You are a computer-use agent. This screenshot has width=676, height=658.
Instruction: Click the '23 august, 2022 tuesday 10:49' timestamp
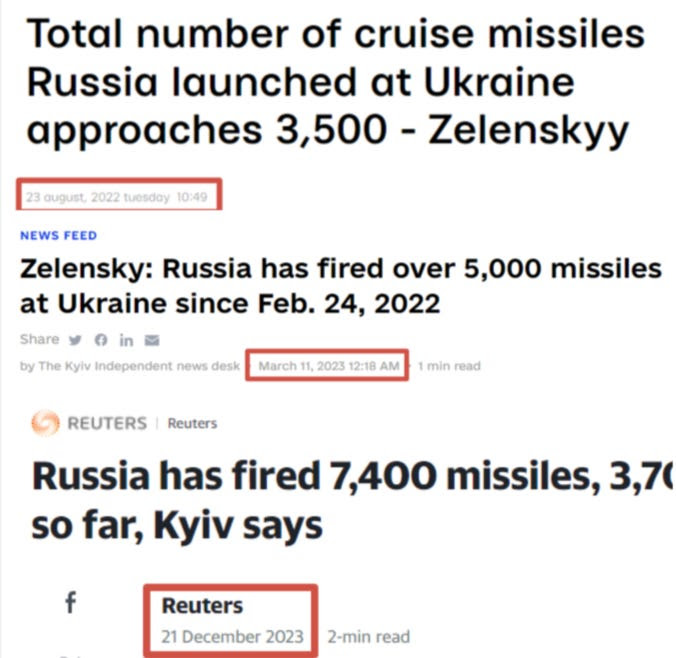116,197
